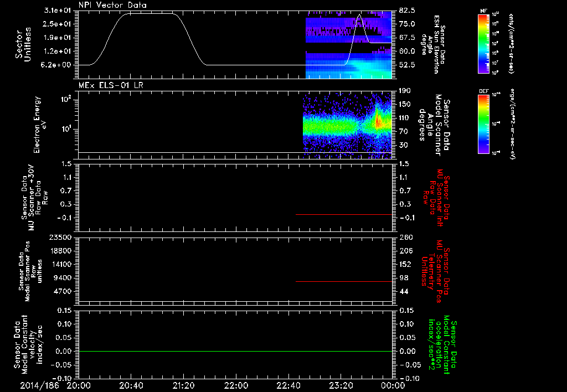
Task: Click the 'Sector Unitless' axis label
Action: [23, 44]
